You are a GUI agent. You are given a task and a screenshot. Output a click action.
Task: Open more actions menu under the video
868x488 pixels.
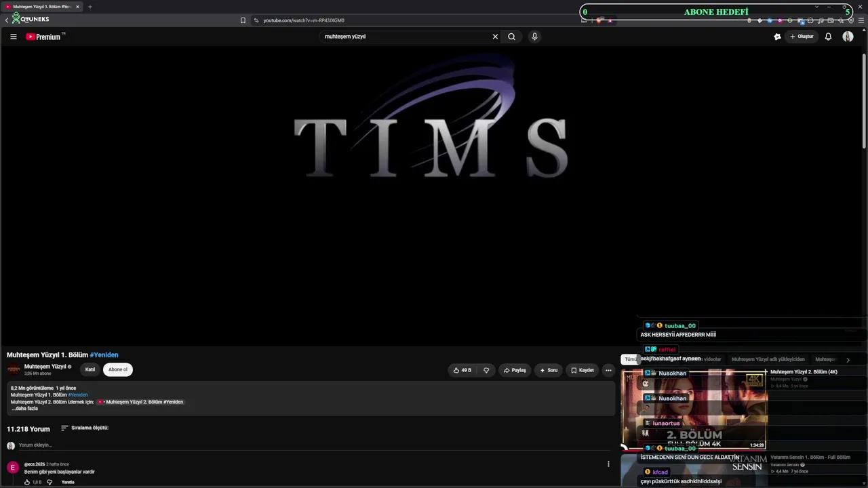coord(608,370)
